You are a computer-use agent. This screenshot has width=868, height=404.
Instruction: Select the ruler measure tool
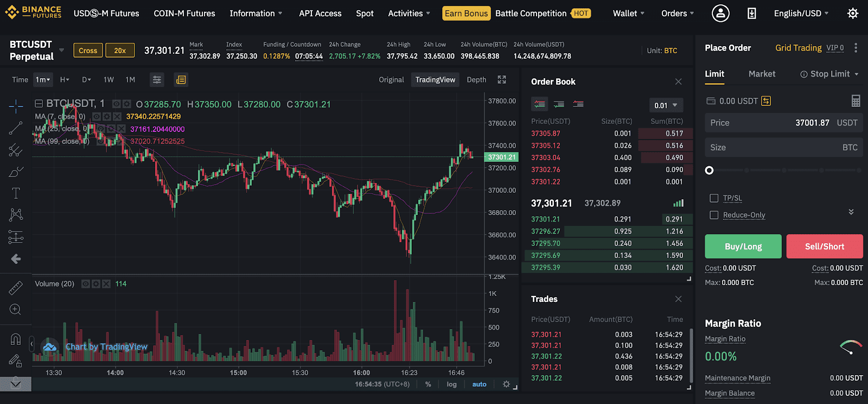[16, 287]
